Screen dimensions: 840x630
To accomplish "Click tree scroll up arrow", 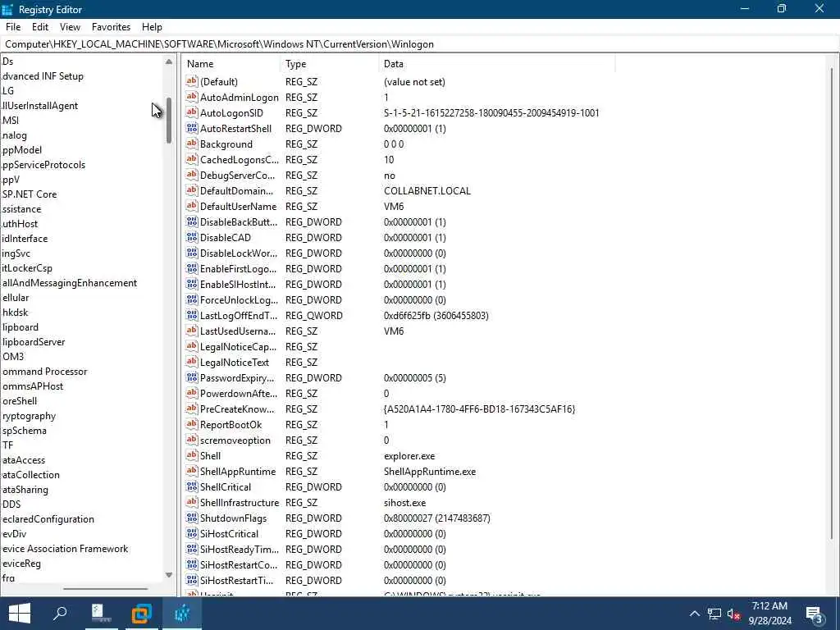I will (x=169, y=62).
